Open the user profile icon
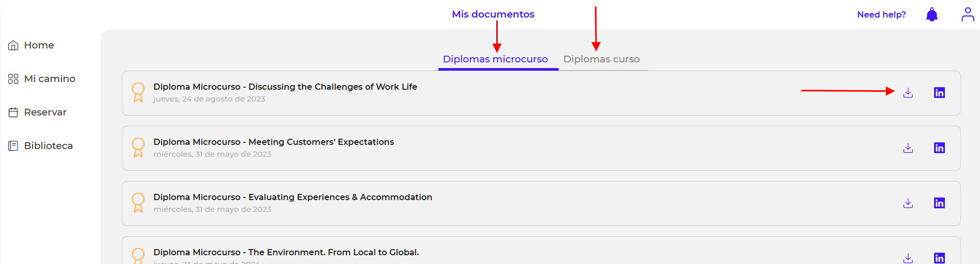980x264 pixels. tap(968, 14)
